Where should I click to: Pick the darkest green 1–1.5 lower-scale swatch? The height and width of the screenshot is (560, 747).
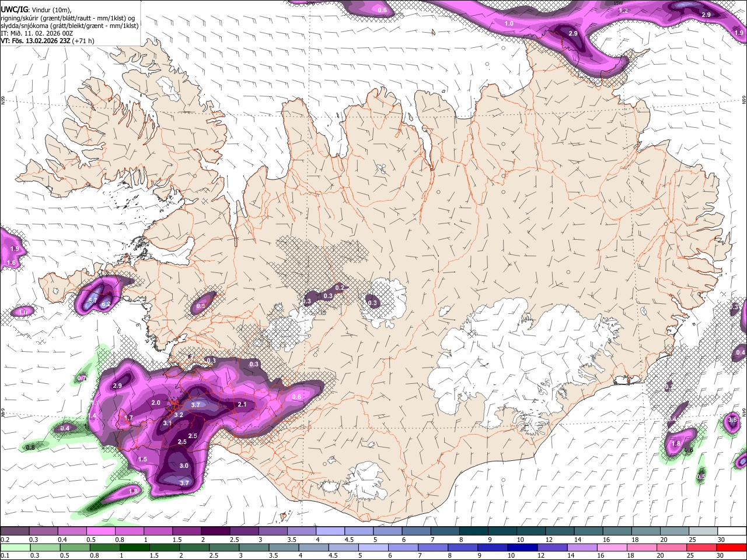coord(134,547)
